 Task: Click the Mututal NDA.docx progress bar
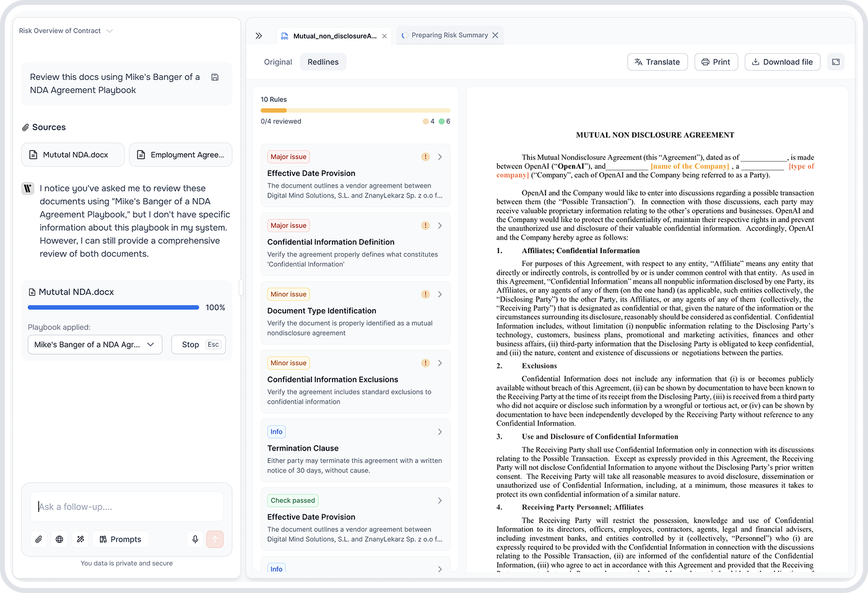click(113, 308)
